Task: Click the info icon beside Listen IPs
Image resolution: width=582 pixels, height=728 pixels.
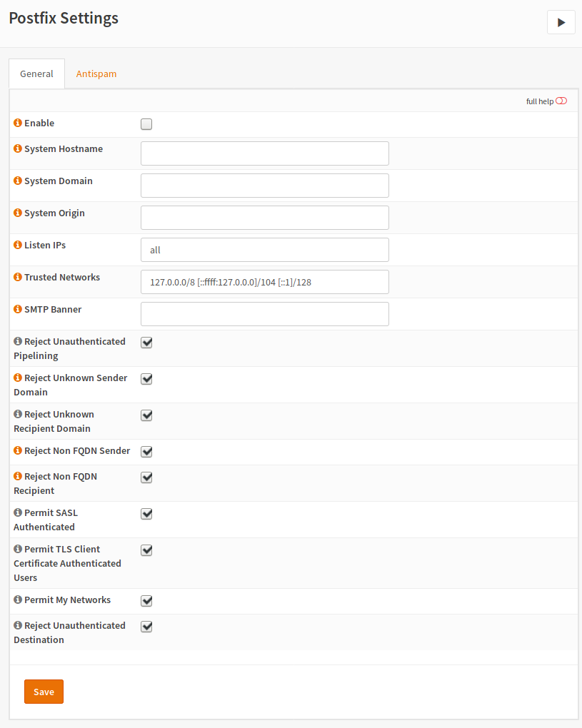Action: (18, 246)
